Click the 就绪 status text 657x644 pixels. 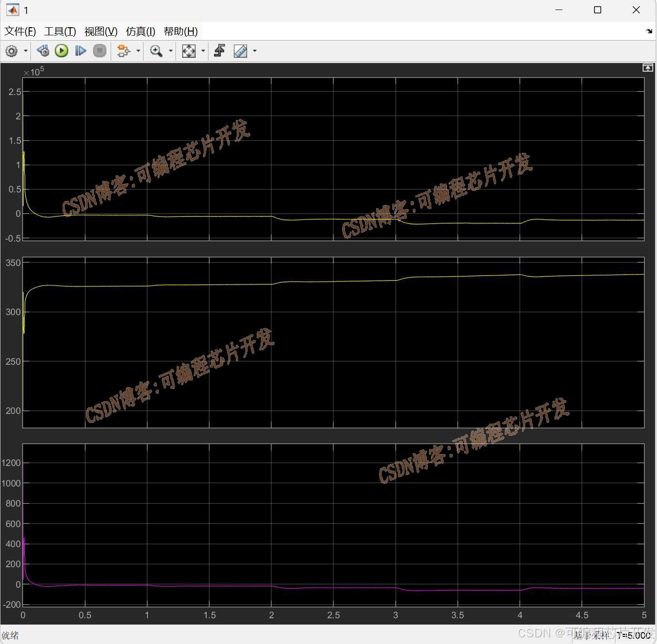(x=10, y=635)
